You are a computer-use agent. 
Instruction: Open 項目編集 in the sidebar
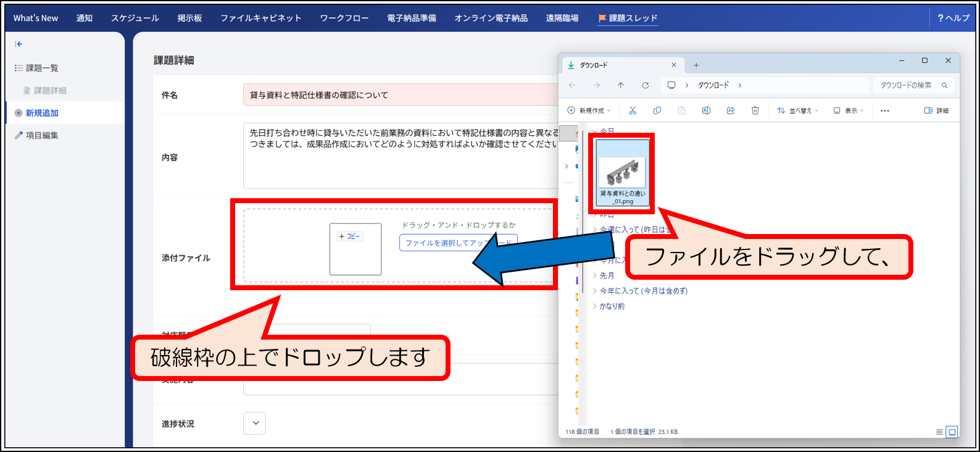(x=36, y=135)
